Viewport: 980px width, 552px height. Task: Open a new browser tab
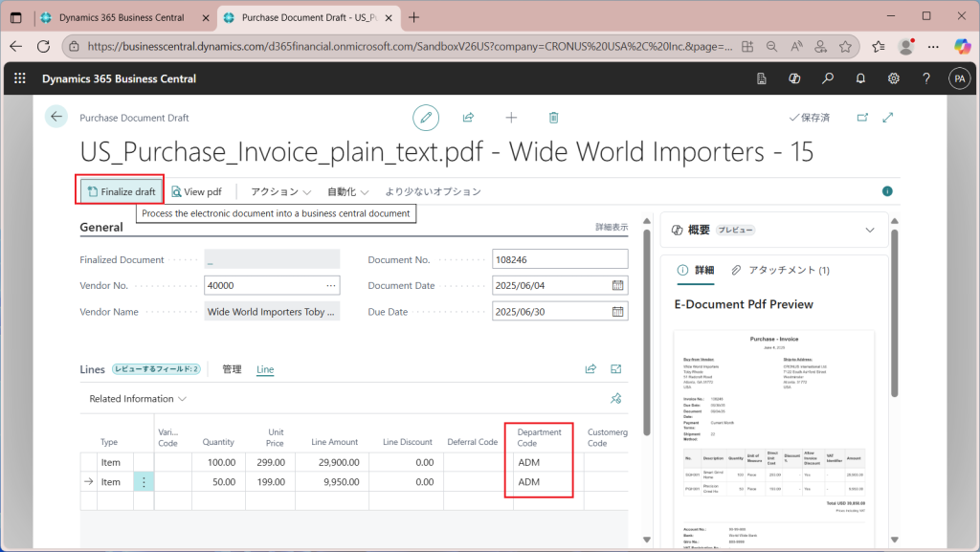(413, 17)
